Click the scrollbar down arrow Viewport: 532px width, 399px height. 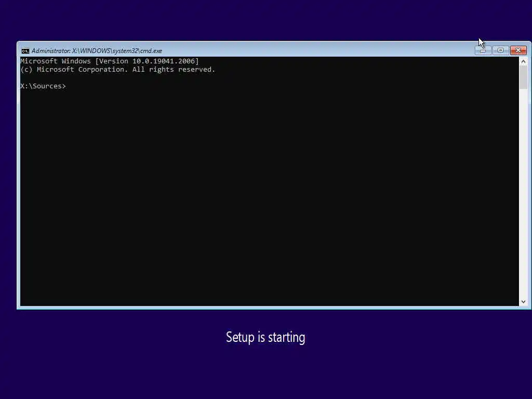523,302
